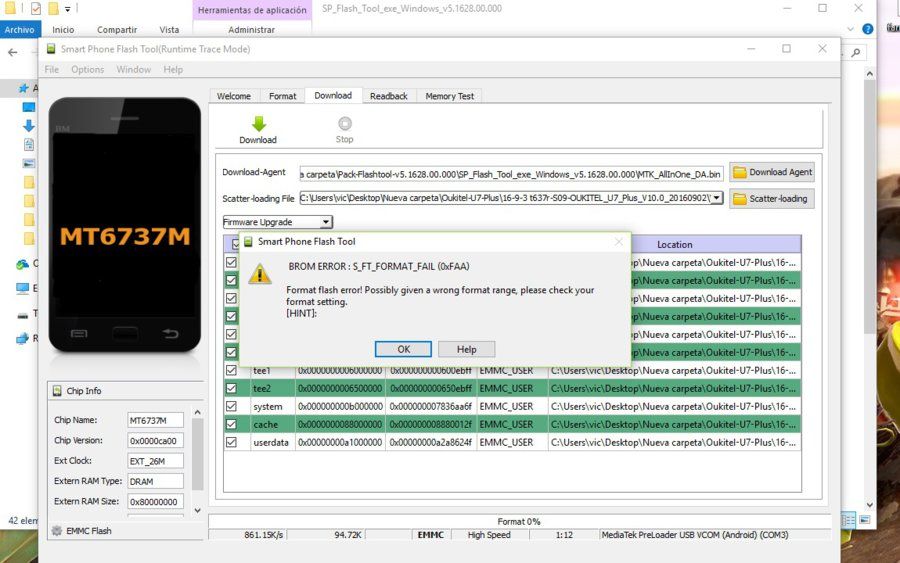900x563 pixels.
Task: Click the Explorer large icons view button
Action: click(x=864, y=520)
